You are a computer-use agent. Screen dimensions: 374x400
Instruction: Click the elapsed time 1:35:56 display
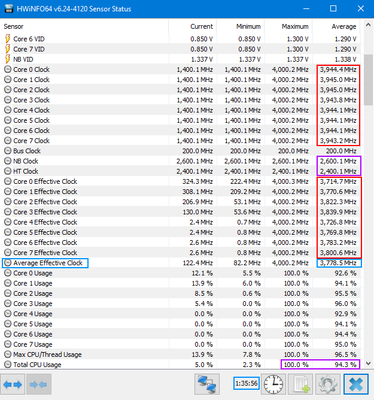(246, 383)
